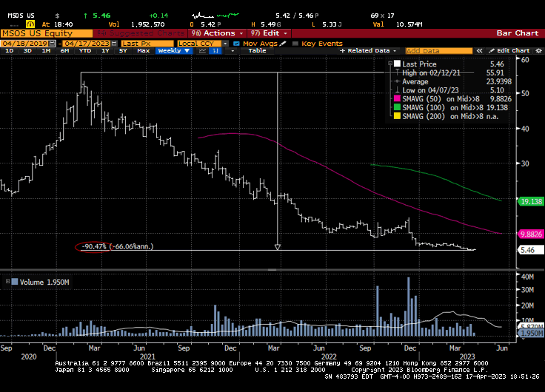This screenshot has height=392, width=545.
Task: Enable the Key Events checkbox
Action: [295, 44]
